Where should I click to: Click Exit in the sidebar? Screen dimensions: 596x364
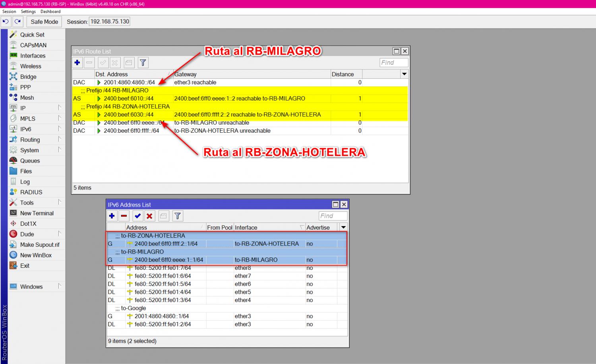25,265
